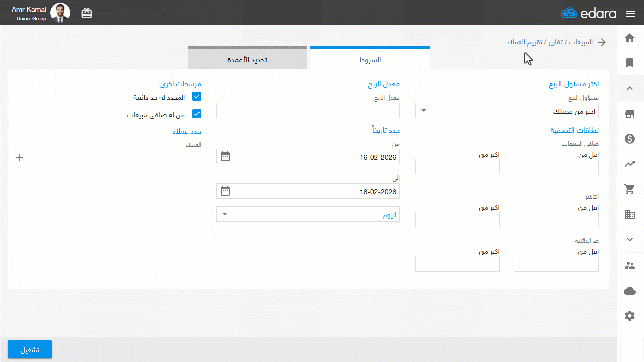The height and width of the screenshot is (362, 644).
Task: Open the hamburger main menu
Action: tap(630, 14)
